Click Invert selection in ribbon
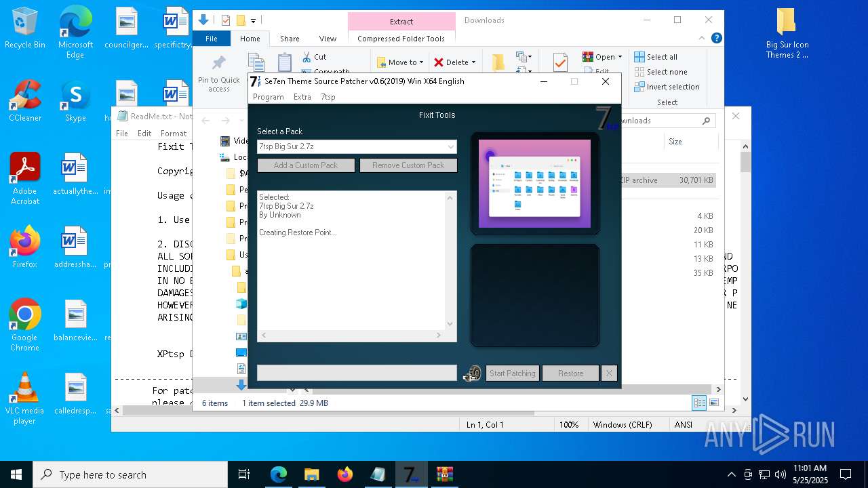Viewport: 868px width, 488px height. (667, 87)
